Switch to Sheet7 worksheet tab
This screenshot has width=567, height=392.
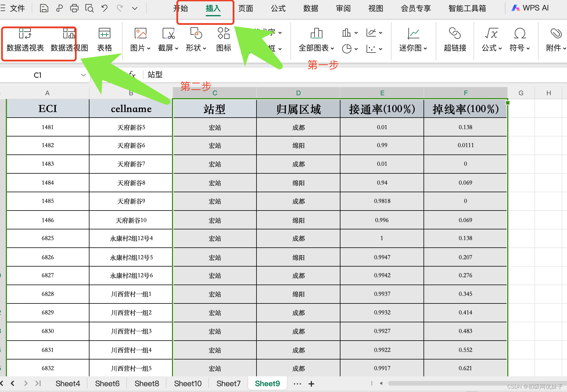click(228, 384)
